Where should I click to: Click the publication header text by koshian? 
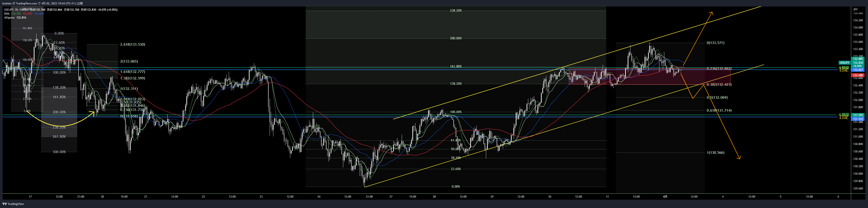pos(43,3)
